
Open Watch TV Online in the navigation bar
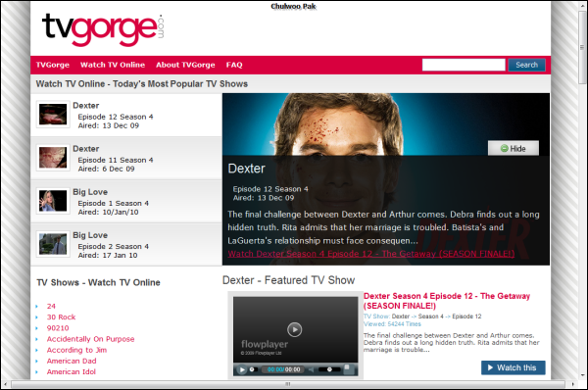(x=113, y=65)
